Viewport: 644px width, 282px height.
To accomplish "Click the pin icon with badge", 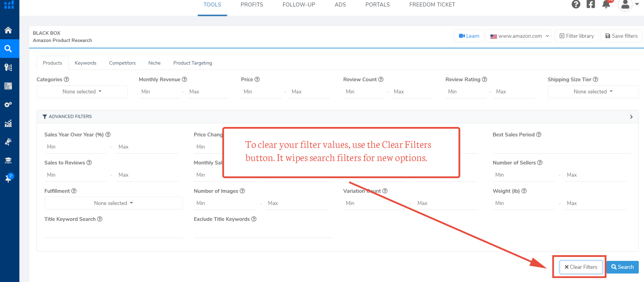I will coord(8,178).
